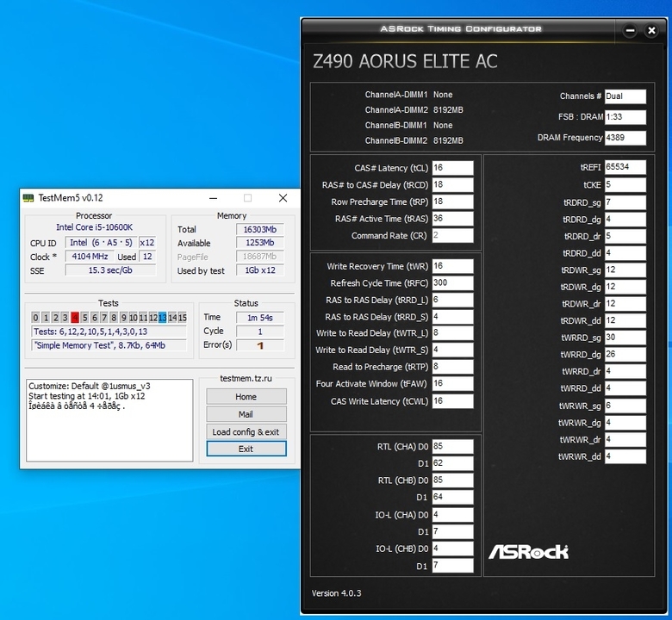Click test box number 7
The image size is (672, 620).
pos(103,318)
